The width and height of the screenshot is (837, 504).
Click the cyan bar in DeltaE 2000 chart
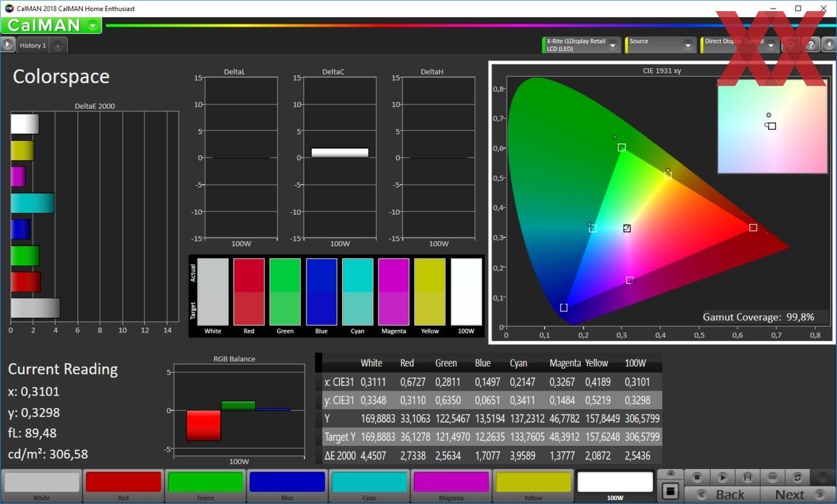[x=33, y=203]
